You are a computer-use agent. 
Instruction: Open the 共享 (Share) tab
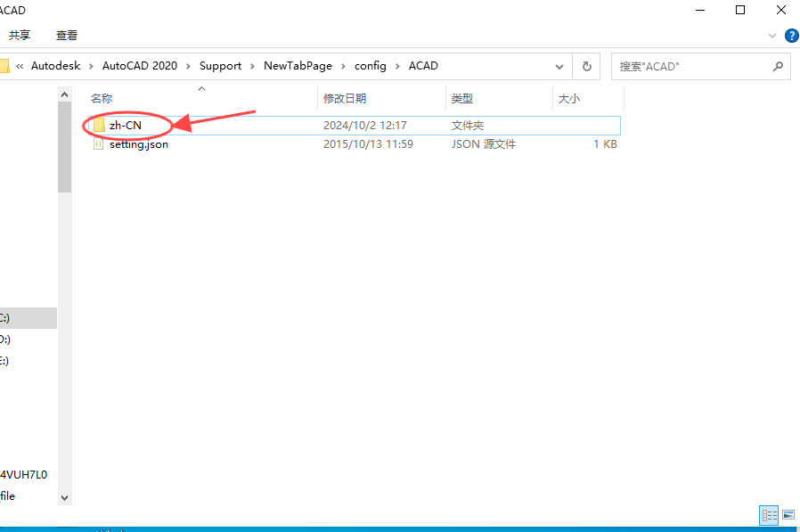19,35
